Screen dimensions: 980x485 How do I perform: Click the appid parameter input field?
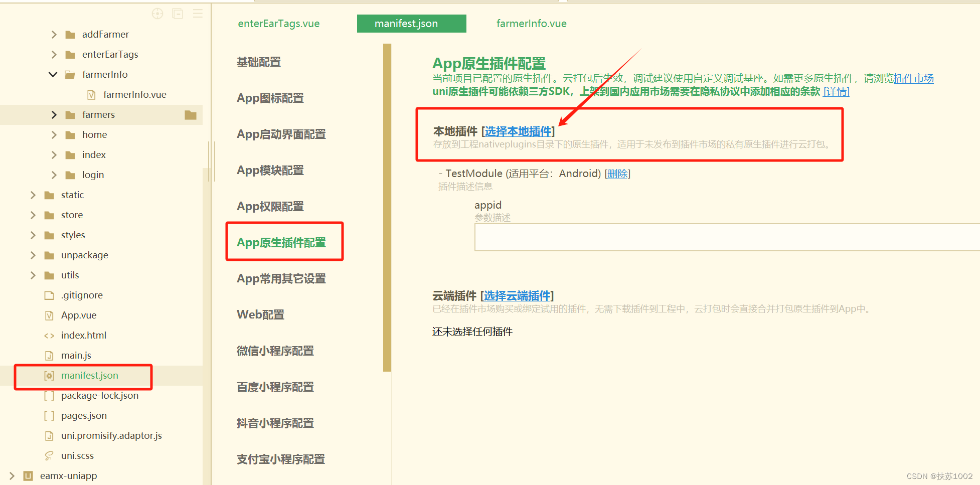[x=727, y=237]
